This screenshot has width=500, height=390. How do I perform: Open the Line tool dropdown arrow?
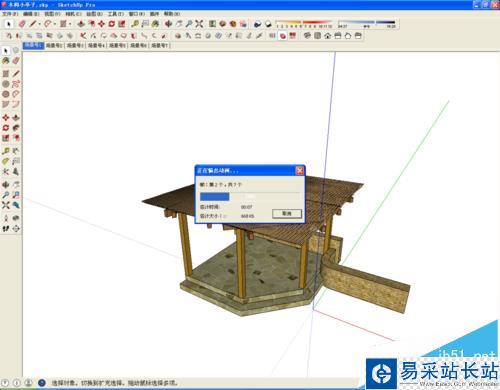[39, 24]
